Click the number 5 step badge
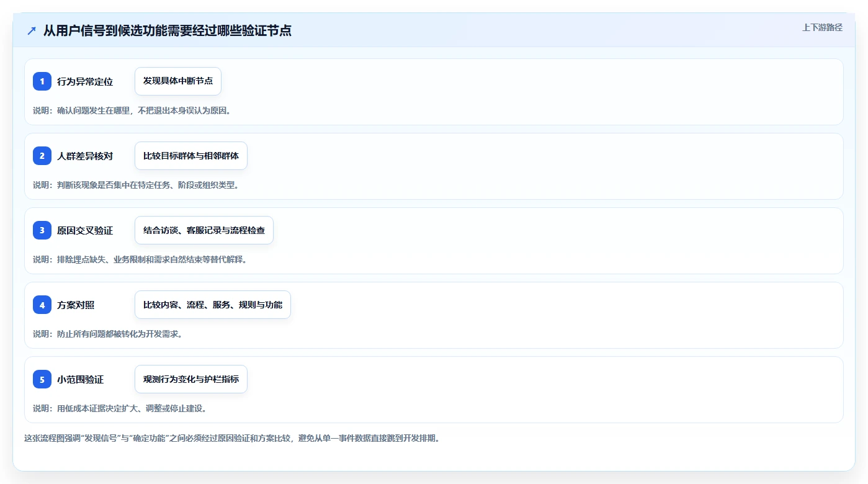868x484 pixels. pyautogui.click(x=42, y=379)
